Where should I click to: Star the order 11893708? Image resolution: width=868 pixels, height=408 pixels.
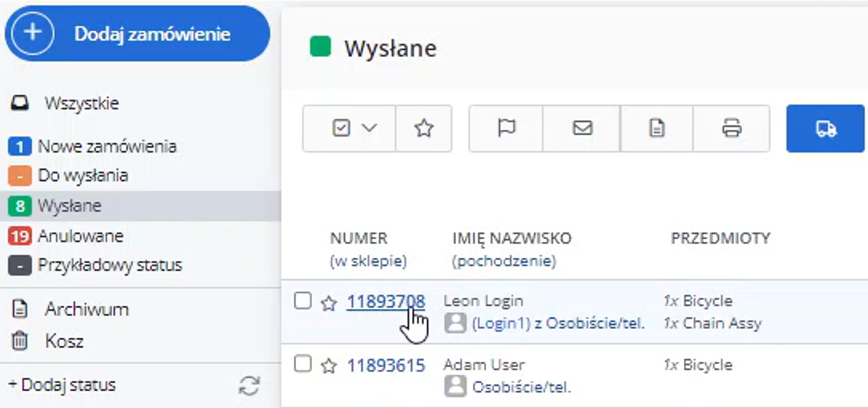[328, 303]
